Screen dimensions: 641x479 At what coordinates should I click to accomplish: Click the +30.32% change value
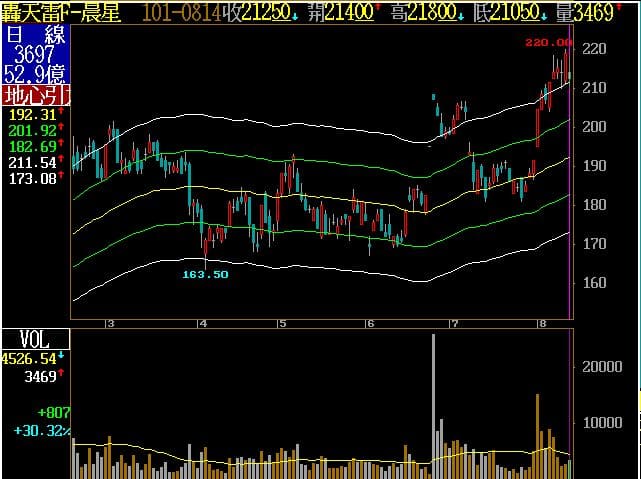click(36, 430)
